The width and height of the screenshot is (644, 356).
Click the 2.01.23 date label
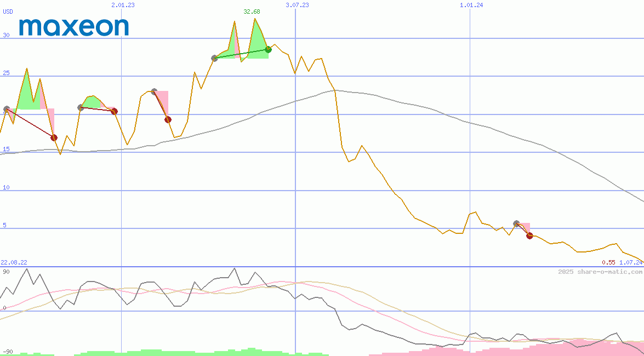click(123, 5)
